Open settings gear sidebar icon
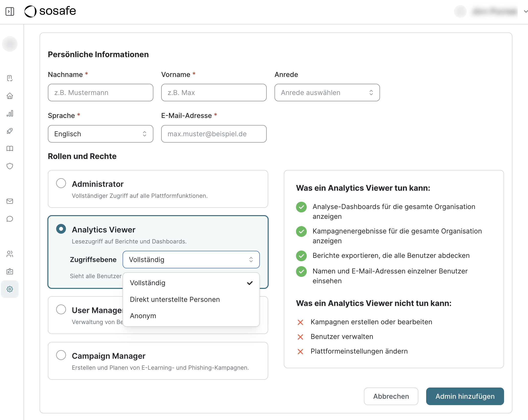 click(10, 289)
